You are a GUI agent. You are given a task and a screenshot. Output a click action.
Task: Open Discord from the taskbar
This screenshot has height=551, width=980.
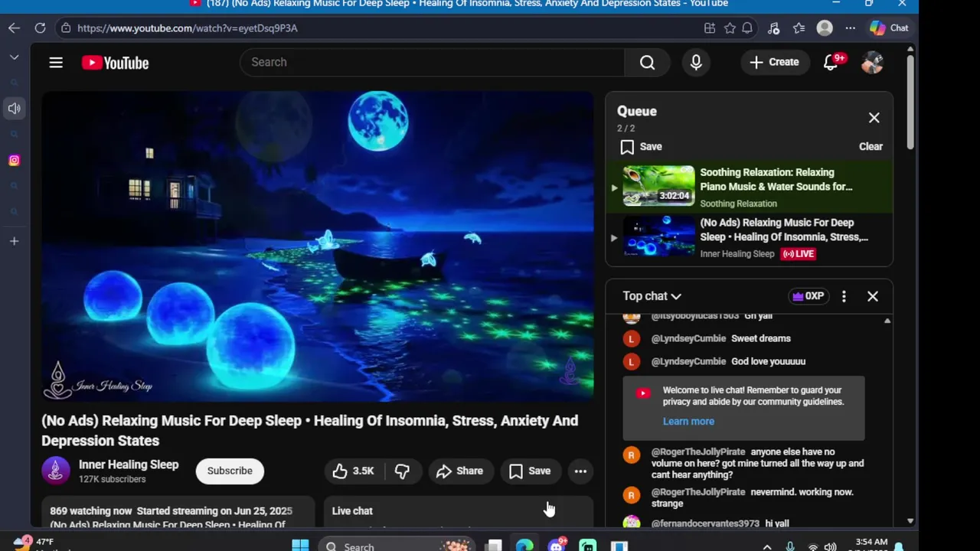pyautogui.click(x=557, y=546)
